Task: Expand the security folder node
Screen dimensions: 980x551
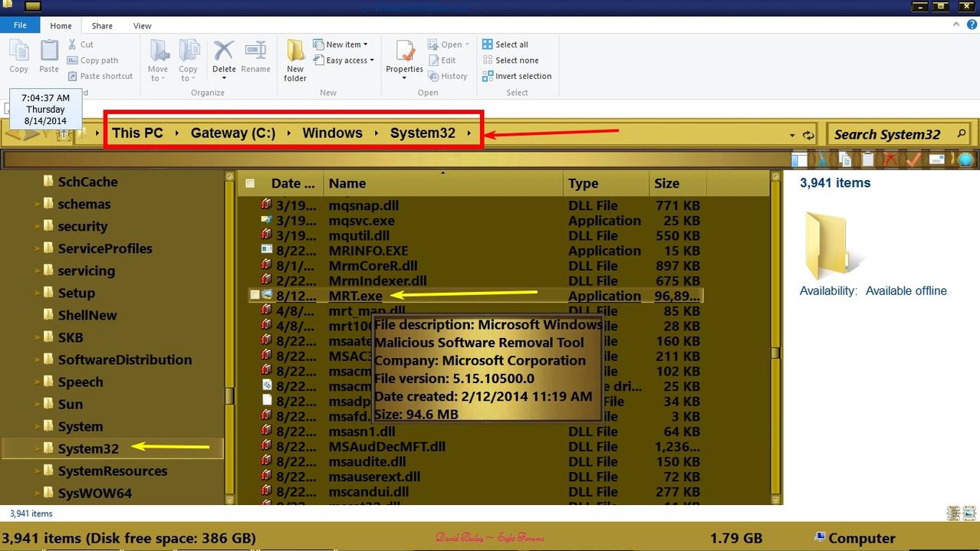Action: [38, 227]
